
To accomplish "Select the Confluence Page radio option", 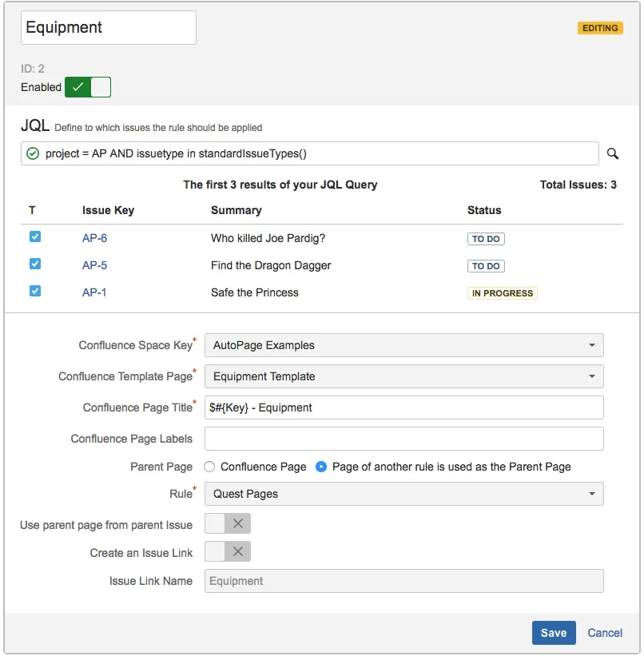I will (210, 467).
